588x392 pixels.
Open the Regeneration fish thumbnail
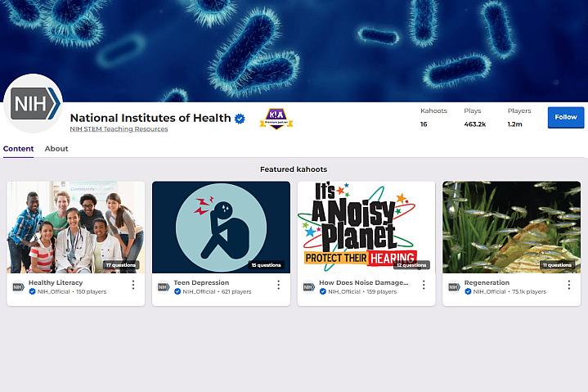tap(511, 227)
